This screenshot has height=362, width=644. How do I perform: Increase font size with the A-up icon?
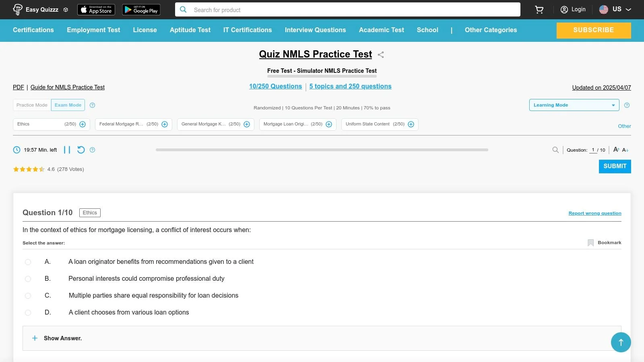pos(616,150)
